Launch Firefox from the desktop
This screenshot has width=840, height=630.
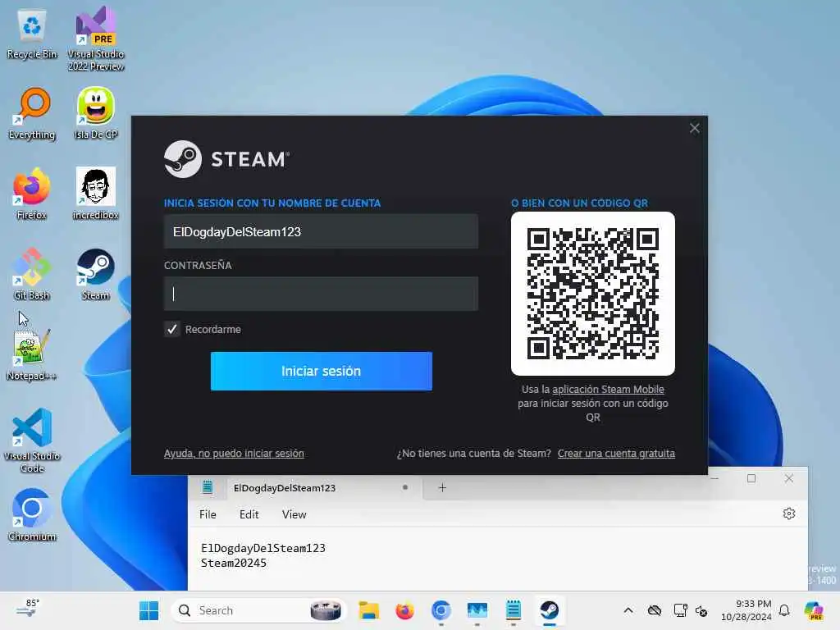[x=32, y=194]
